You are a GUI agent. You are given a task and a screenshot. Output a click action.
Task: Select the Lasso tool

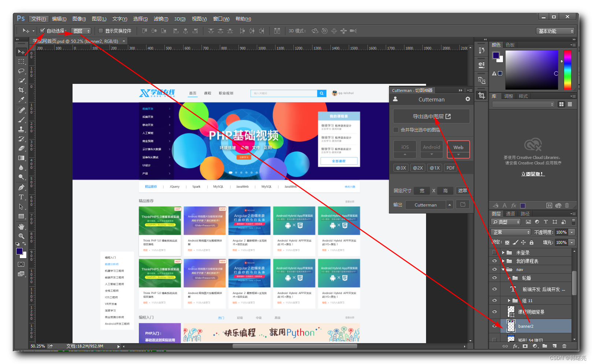21,71
